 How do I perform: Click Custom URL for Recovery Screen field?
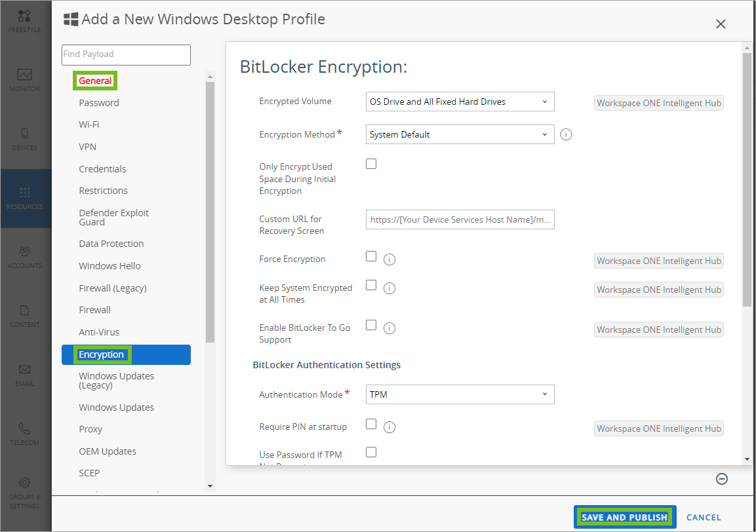(x=460, y=219)
